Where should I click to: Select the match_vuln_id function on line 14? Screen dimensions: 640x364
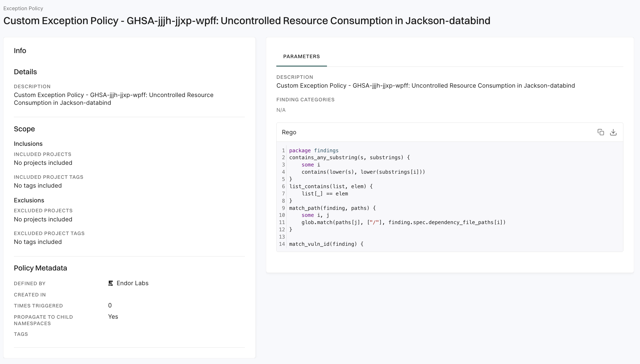pos(326,244)
